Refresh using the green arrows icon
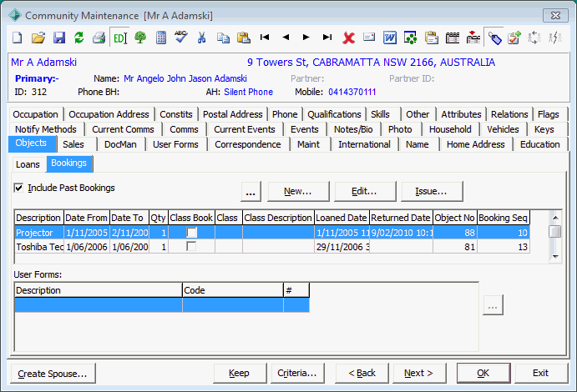Image resolution: width=577 pixels, height=392 pixels. click(x=78, y=38)
